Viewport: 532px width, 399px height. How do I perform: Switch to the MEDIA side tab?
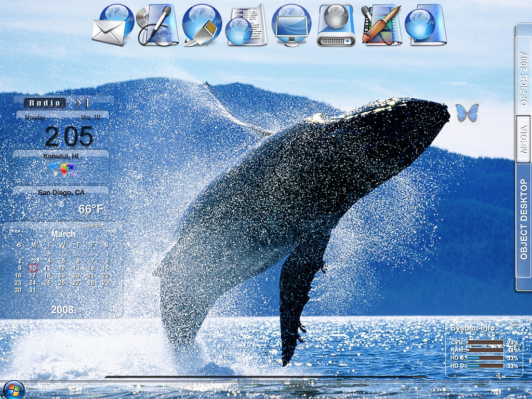tap(524, 139)
